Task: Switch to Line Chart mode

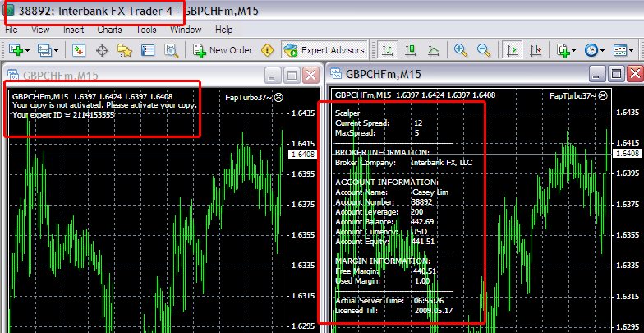Action: pos(434,50)
